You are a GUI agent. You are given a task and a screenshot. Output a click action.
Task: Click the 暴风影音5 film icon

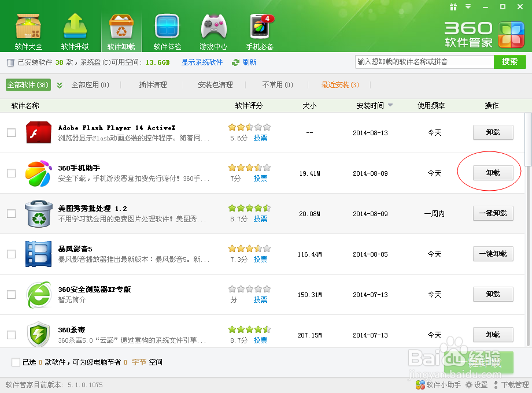(39, 254)
